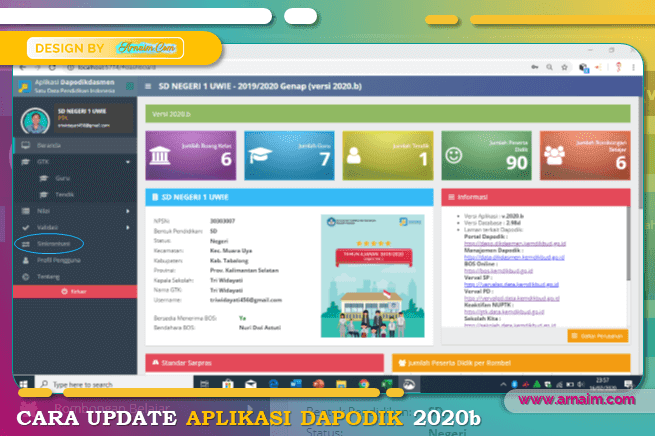Click the user profile avatar photo
This screenshot has height=436, width=655.
point(35,121)
